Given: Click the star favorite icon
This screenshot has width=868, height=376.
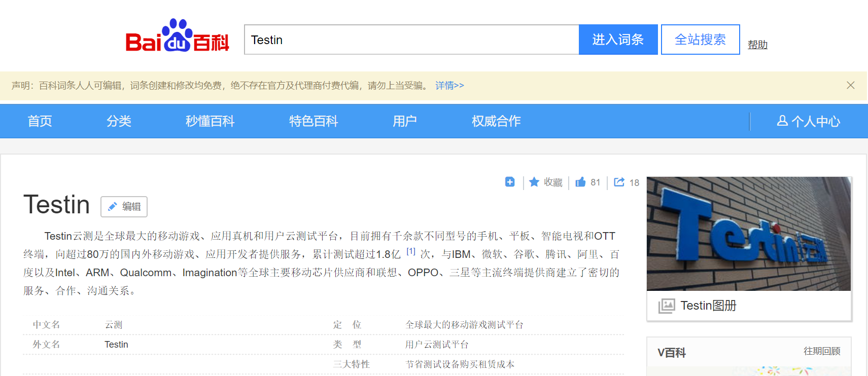Looking at the screenshot, I should click(534, 182).
